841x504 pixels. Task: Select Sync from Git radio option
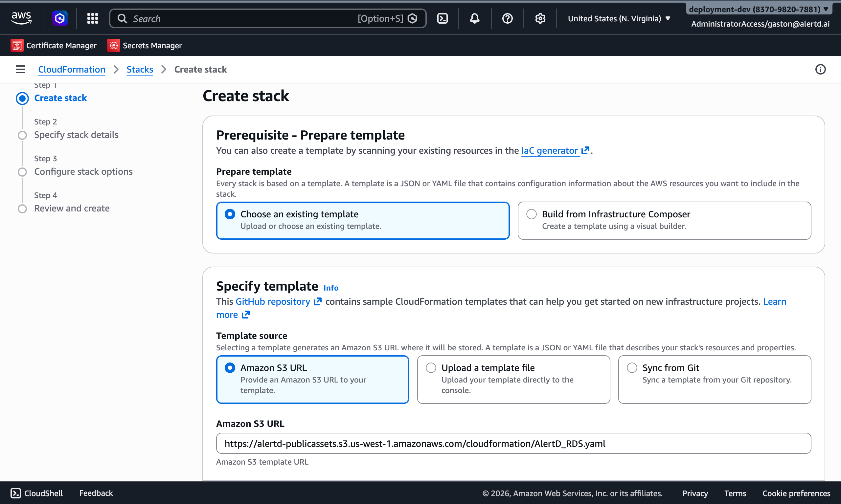pyautogui.click(x=632, y=368)
